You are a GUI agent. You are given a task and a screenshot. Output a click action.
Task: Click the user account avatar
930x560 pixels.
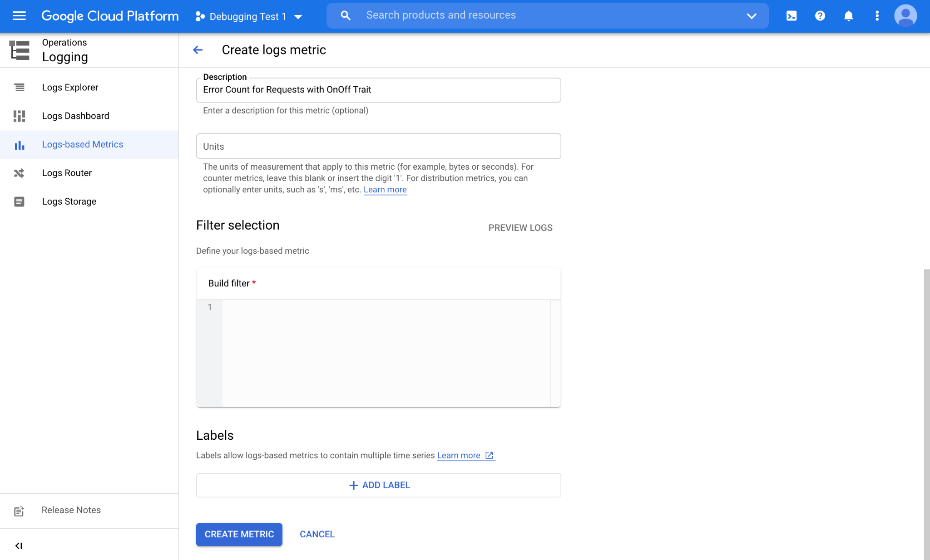tap(905, 16)
